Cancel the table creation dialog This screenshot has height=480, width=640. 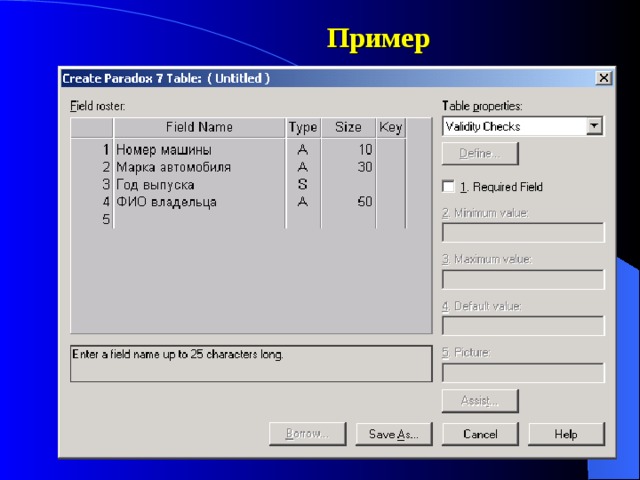[x=480, y=433]
